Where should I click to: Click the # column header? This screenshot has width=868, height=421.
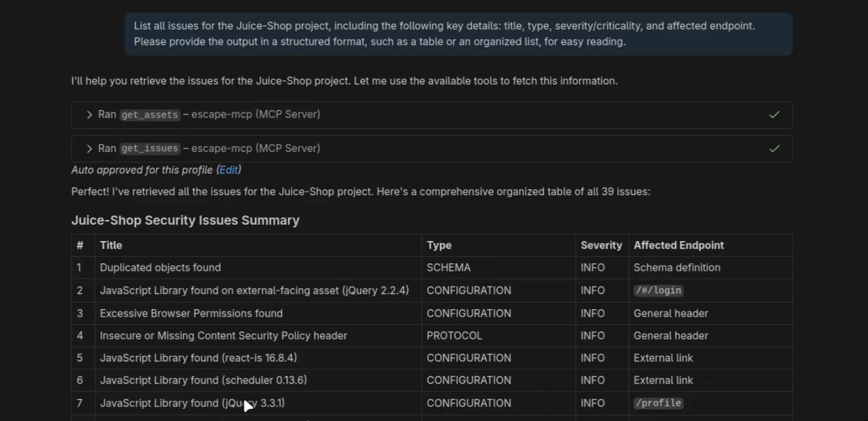pyautogui.click(x=80, y=245)
